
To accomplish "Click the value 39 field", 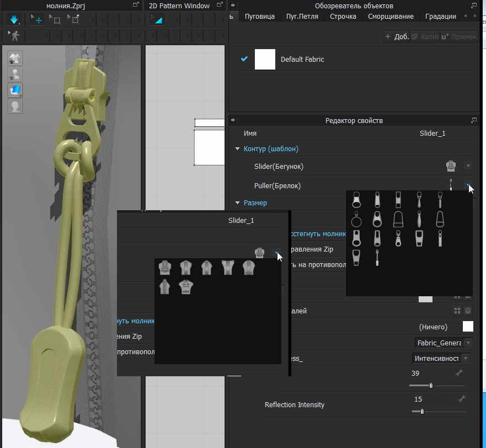I will (415, 374).
